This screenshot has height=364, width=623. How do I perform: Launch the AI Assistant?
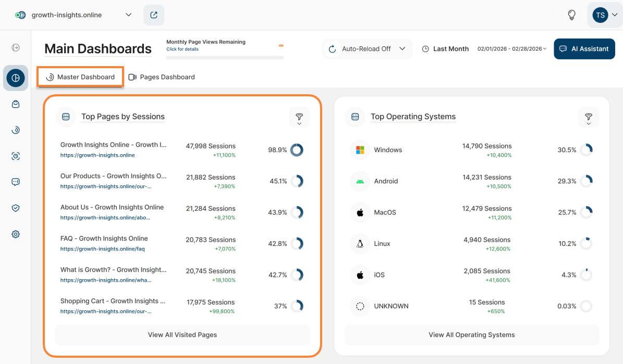click(x=584, y=49)
